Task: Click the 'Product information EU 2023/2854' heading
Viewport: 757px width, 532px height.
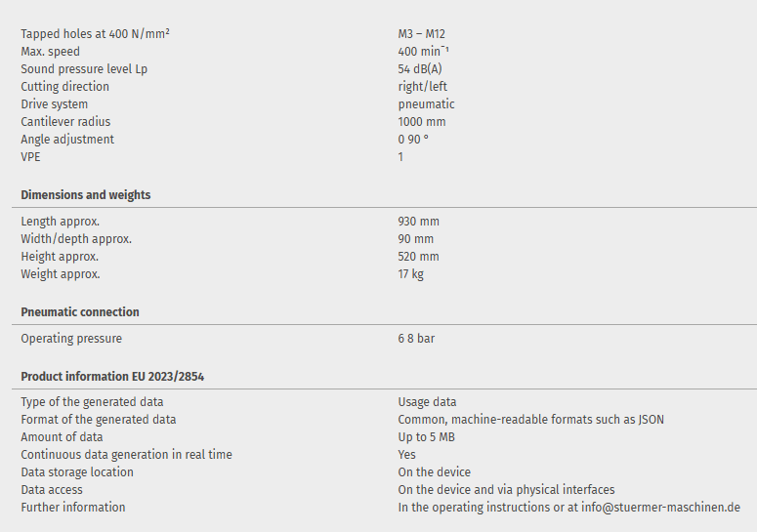Action: [112, 377]
